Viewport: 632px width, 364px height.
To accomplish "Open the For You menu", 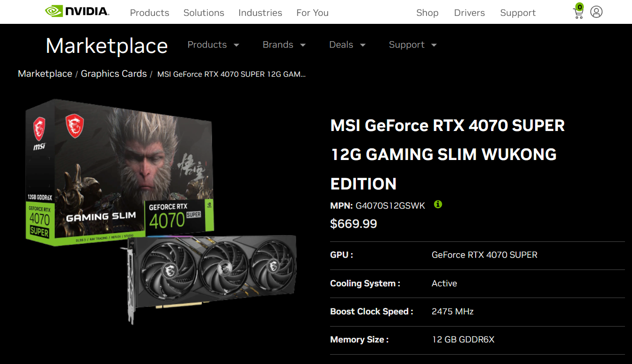I will tap(312, 13).
